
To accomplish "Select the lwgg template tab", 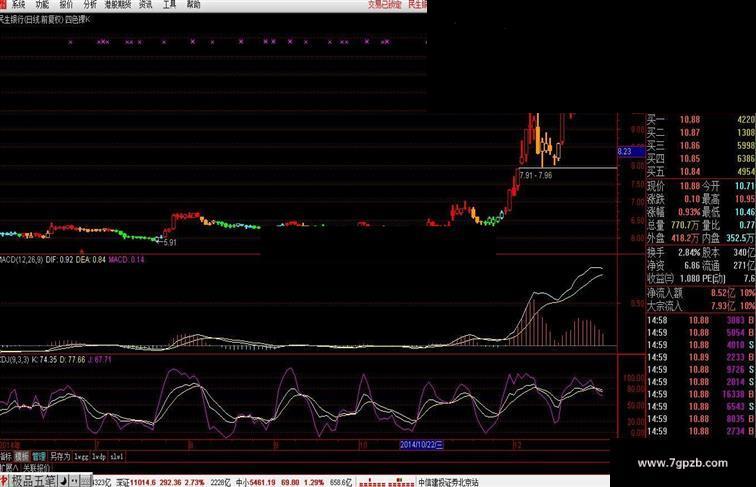I will (x=81, y=456).
